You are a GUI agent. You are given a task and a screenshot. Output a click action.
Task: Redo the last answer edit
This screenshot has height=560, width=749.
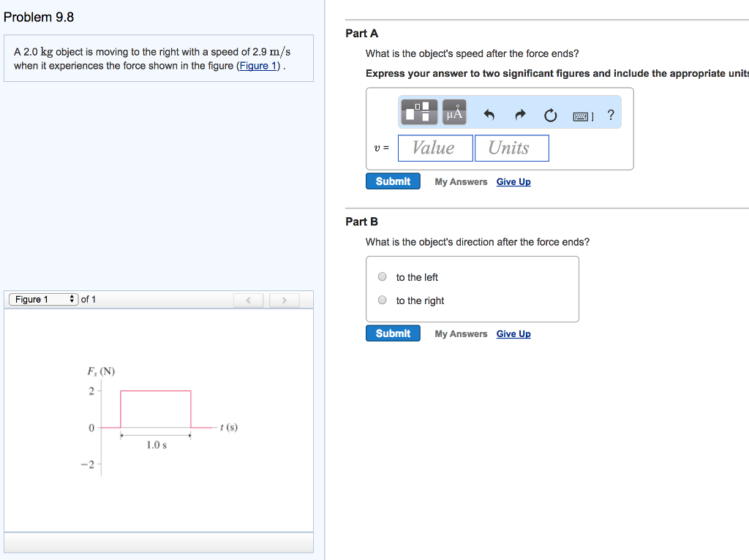point(519,115)
